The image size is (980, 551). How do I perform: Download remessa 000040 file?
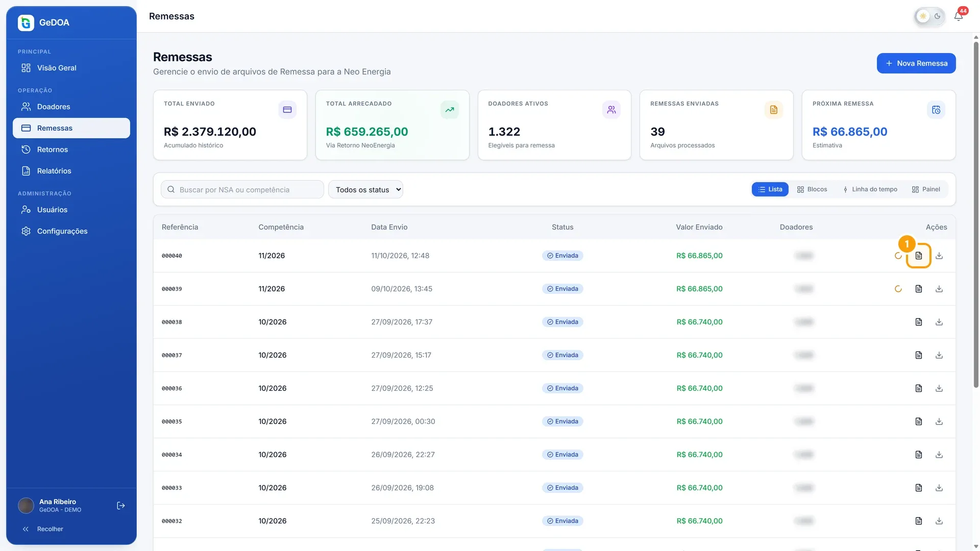coord(939,256)
